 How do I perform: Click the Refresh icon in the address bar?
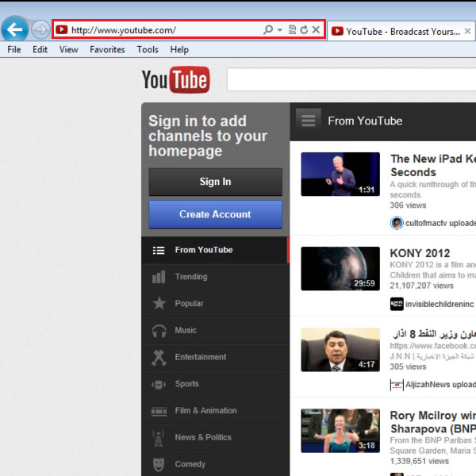click(x=304, y=29)
